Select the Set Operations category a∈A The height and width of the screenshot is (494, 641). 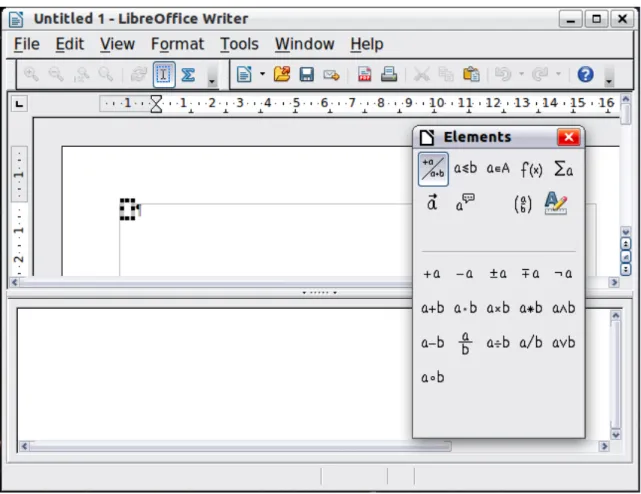(498, 168)
